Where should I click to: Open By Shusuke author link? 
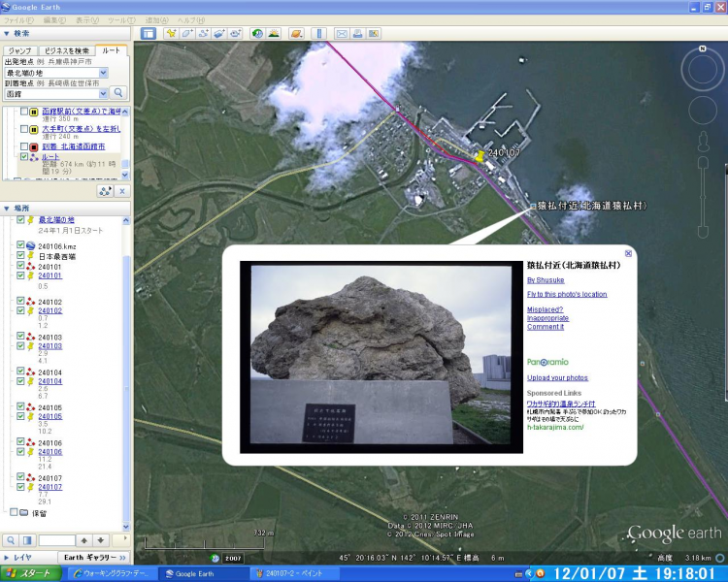click(546, 280)
